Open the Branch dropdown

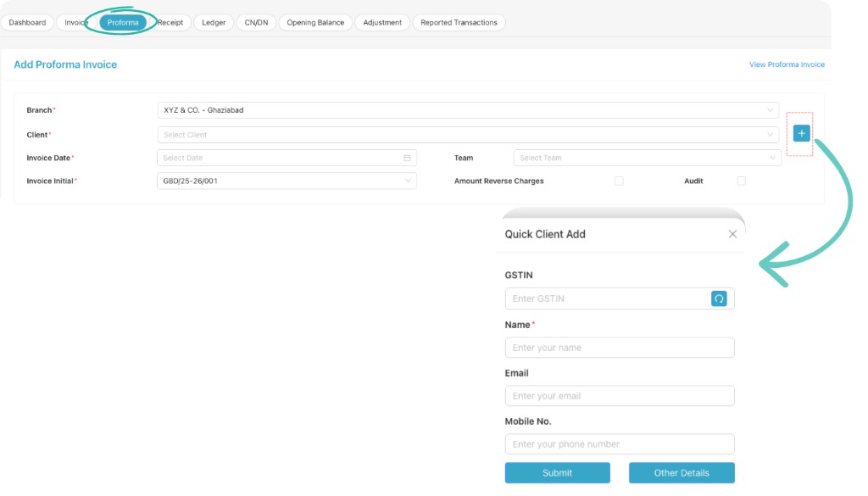tap(466, 109)
